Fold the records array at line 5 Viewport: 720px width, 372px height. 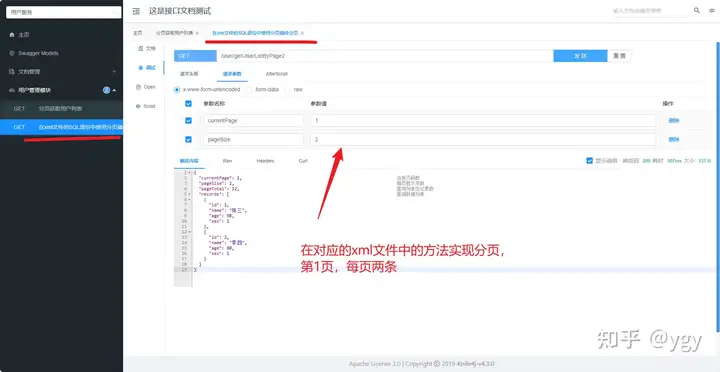click(190, 194)
